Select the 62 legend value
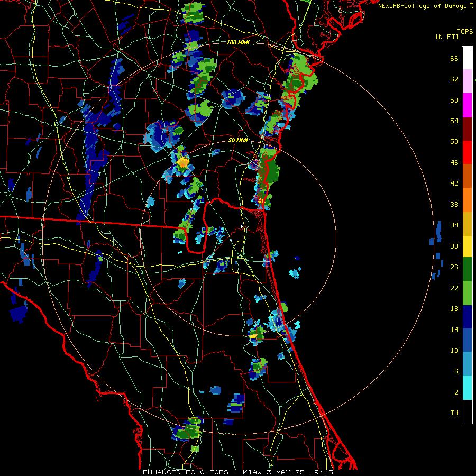Viewport: 476px width, 476px height. [x=454, y=79]
